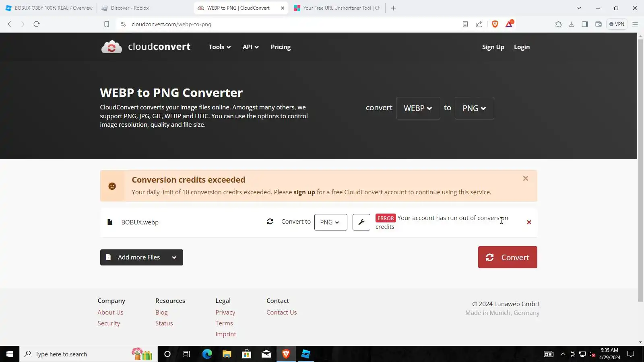Screen dimensions: 644x362
Task: Open the notifications center icon in system tray
Action: 631,354
